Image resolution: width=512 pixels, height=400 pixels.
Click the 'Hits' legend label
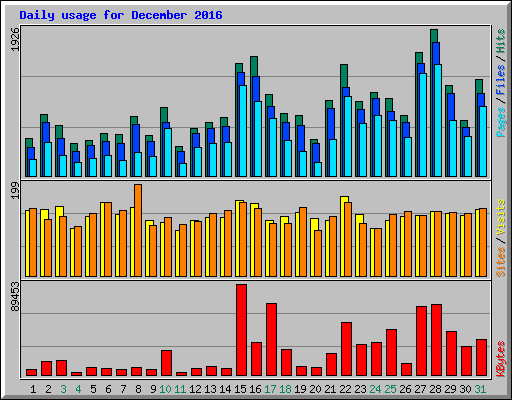pos(501,41)
